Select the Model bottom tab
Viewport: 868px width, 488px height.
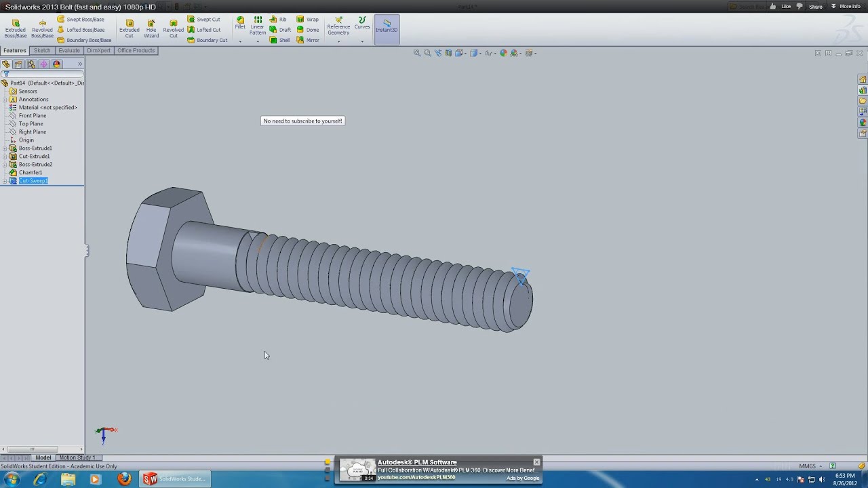click(x=43, y=457)
